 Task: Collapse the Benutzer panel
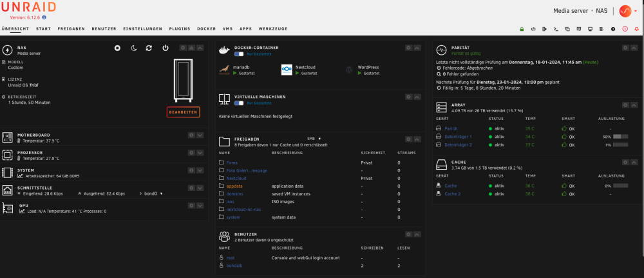(x=417, y=234)
